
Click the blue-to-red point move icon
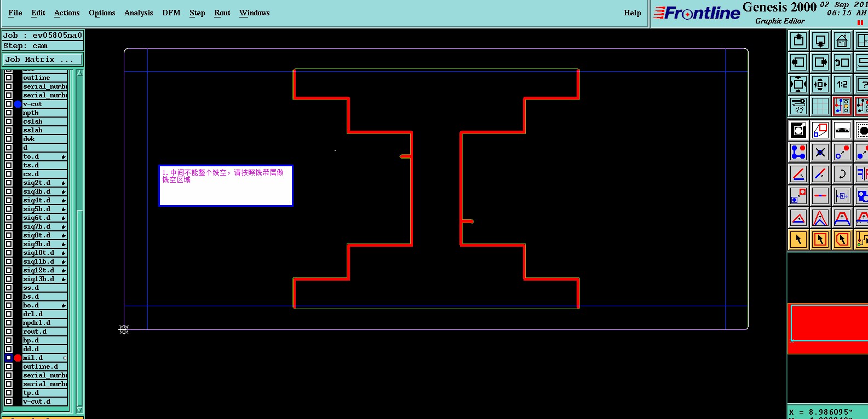point(842,152)
